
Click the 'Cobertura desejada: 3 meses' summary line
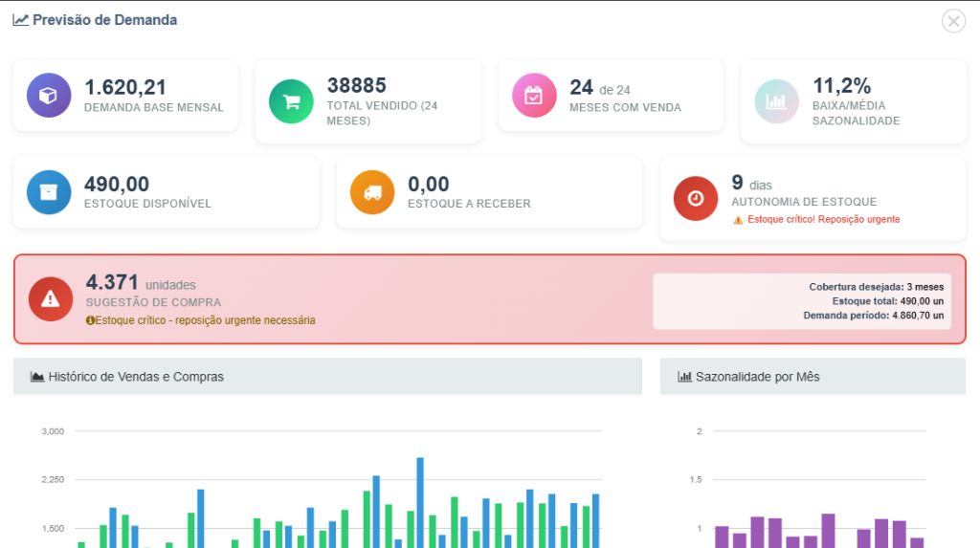point(876,287)
